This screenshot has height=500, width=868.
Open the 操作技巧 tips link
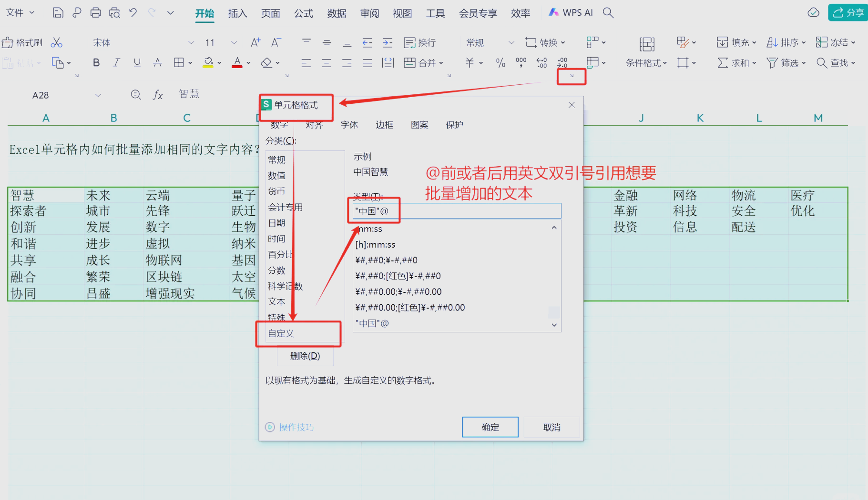coord(289,427)
